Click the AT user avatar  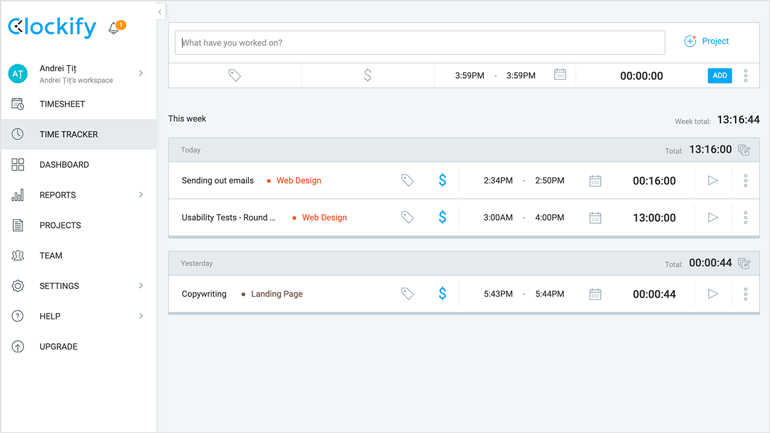click(x=18, y=74)
